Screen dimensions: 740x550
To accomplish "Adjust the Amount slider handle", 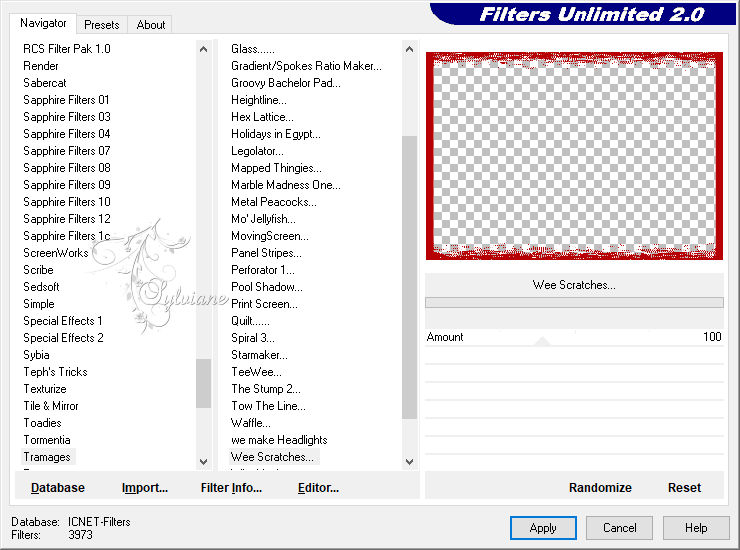I will [542, 341].
